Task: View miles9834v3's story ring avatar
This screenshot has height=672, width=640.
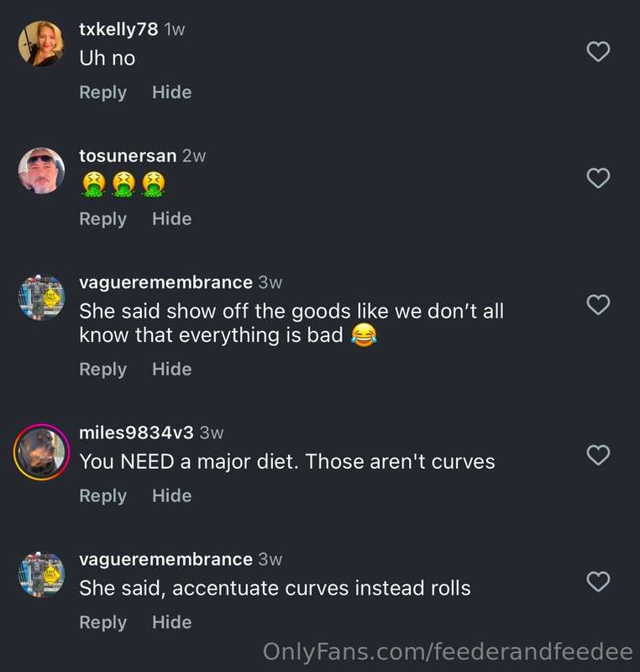Action: click(41, 452)
